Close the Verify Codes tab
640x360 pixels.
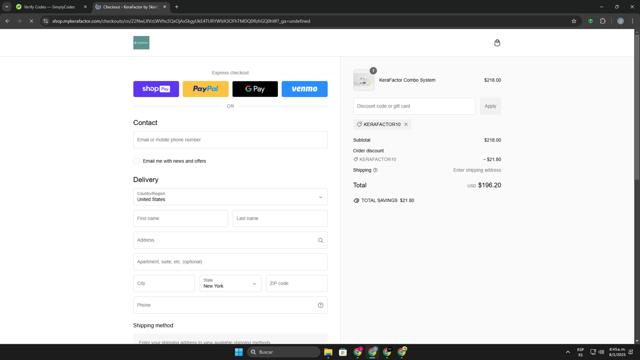pyautogui.click(x=85, y=7)
